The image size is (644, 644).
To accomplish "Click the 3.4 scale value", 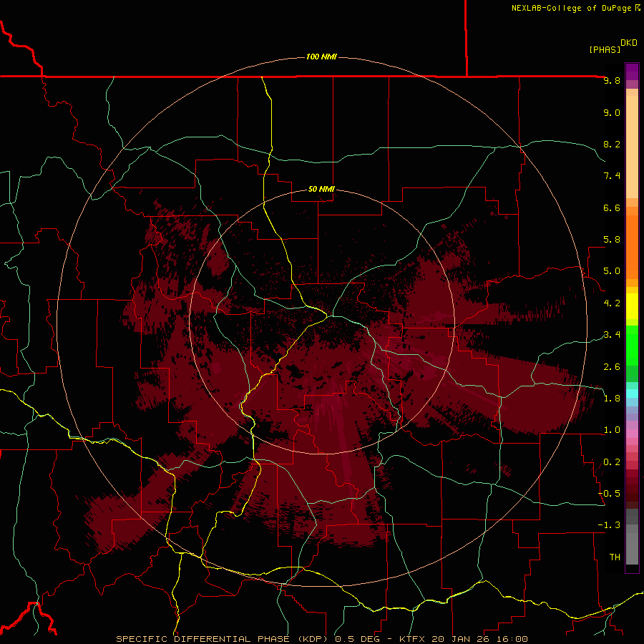I will [x=612, y=335].
